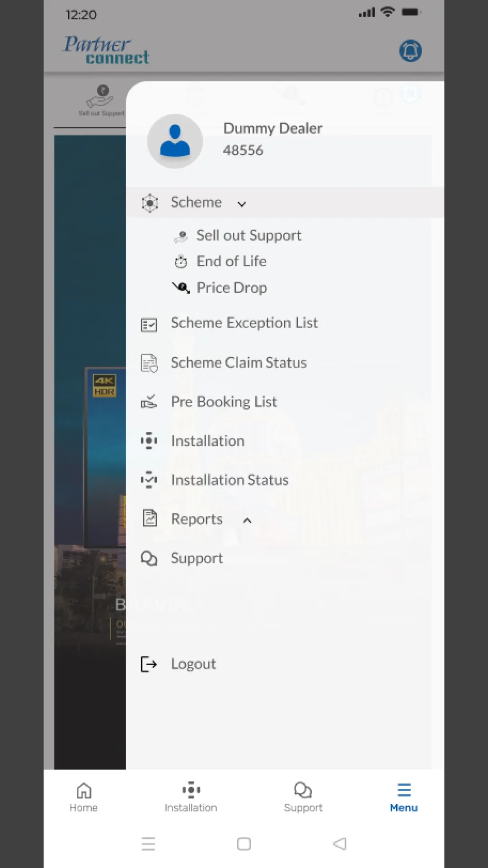This screenshot has height=868, width=488.
Task: Open Sell out Support submenu item
Action: click(x=249, y=236)
